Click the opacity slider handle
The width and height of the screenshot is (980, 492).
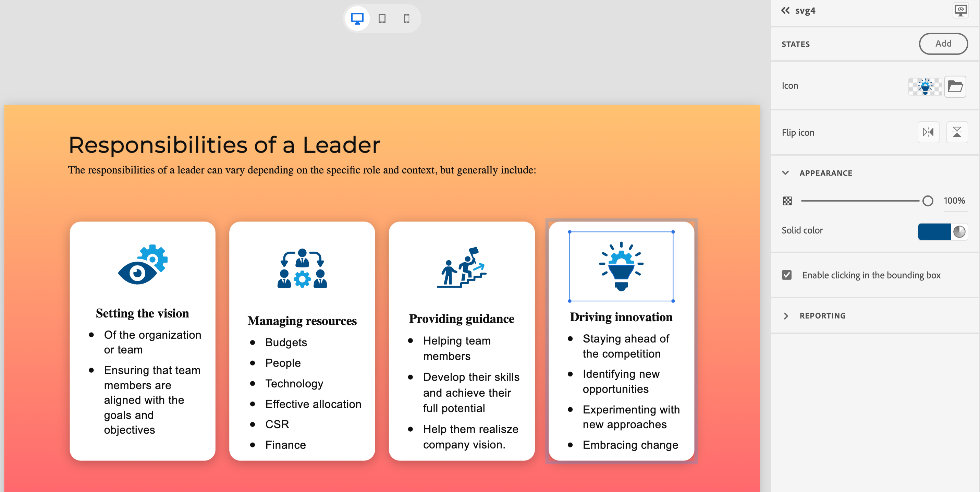[928, 201]
